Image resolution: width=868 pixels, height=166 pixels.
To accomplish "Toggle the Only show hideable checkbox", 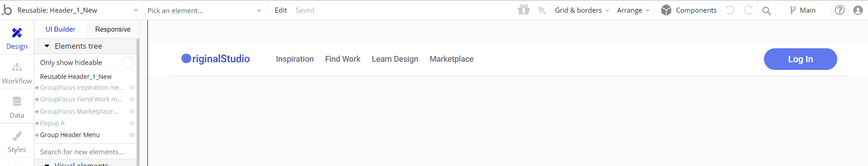I will coord(128,62).
